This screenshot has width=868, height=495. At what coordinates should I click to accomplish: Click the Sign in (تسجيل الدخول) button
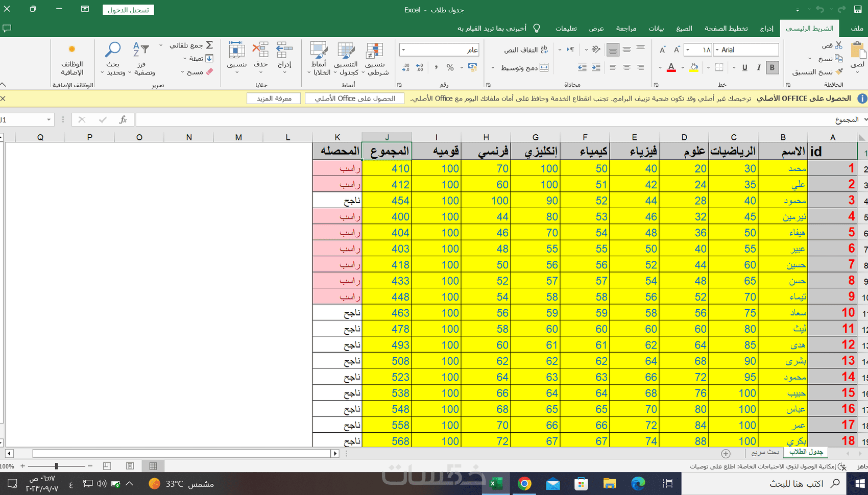[x=128, y=10]
